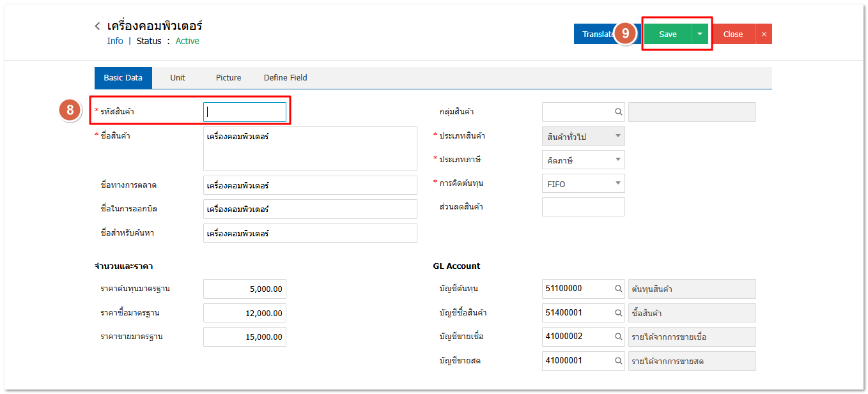Open the Picture tab

tap(228, 78)
